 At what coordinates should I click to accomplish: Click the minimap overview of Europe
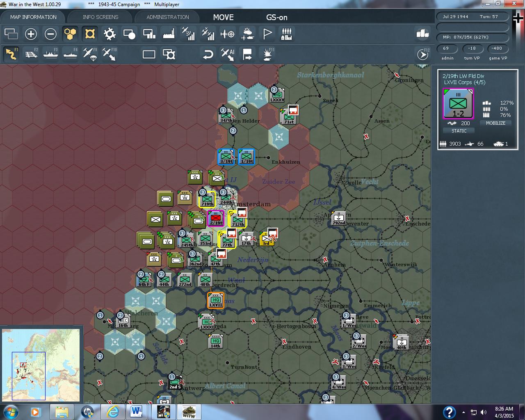(40, 365)
